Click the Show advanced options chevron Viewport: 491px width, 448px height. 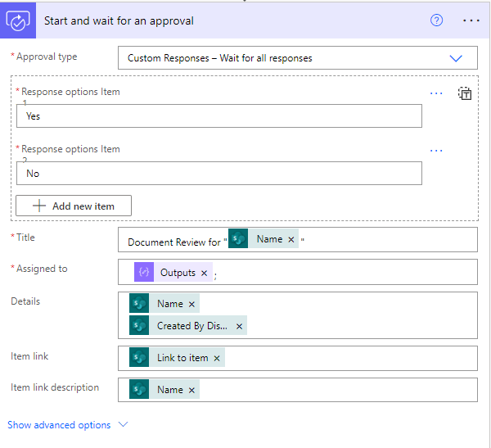point(123,424)
